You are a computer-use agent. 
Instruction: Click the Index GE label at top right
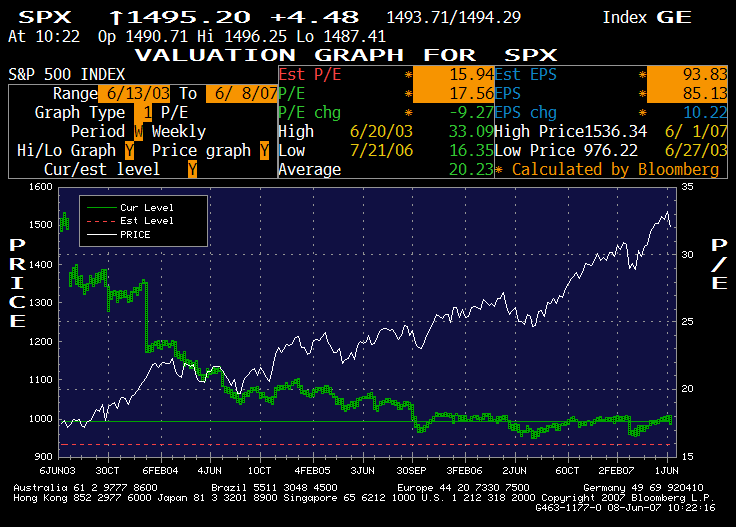(x=652, y=17)
